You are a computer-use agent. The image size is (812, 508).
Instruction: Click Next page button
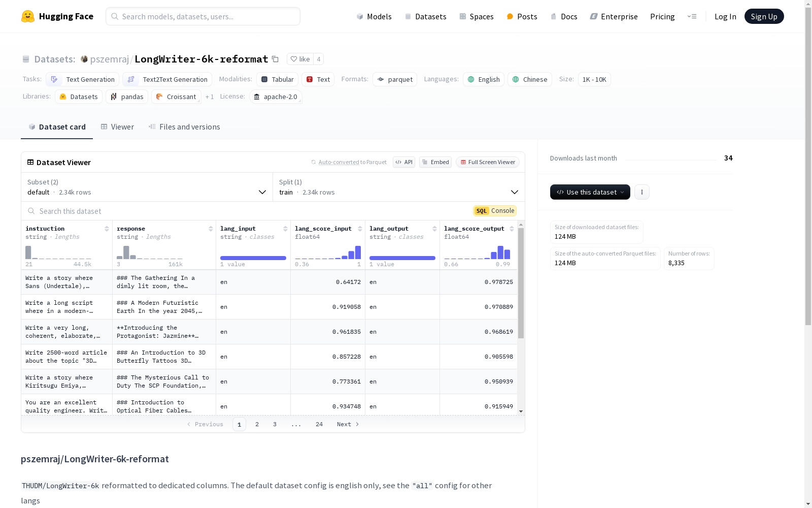click(x=348, y=424)
